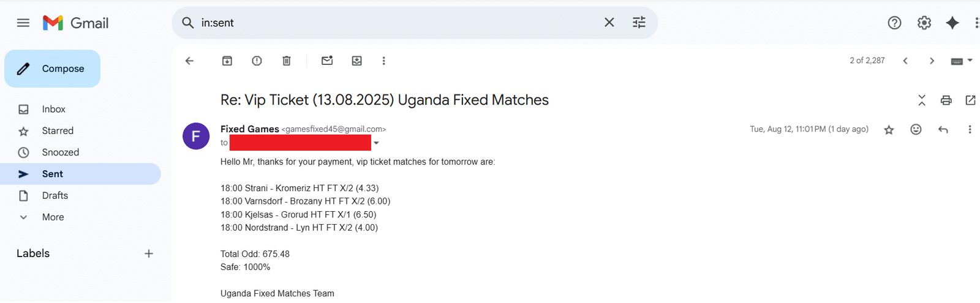
Task: Mark this email as unread
Action: tap(327, 61)
